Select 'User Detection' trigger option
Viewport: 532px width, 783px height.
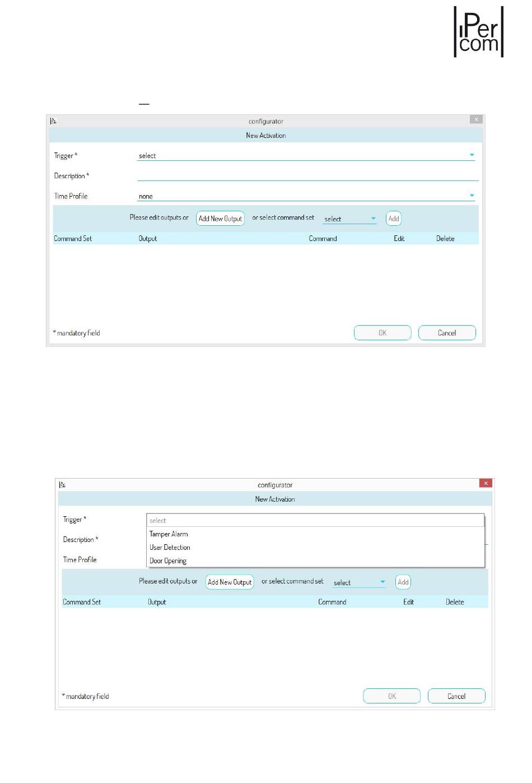(170, 548)
